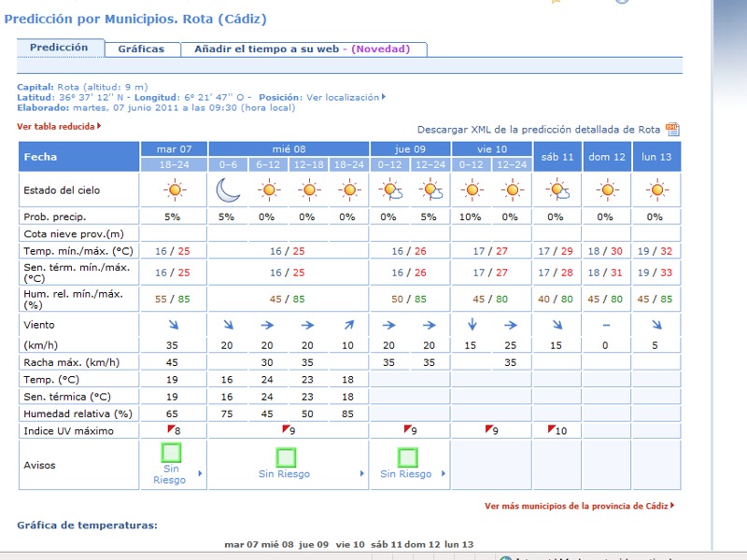Select the Predicción tab
The width and height of the screenshot is (747, 560).
click(x=59, y=48)
